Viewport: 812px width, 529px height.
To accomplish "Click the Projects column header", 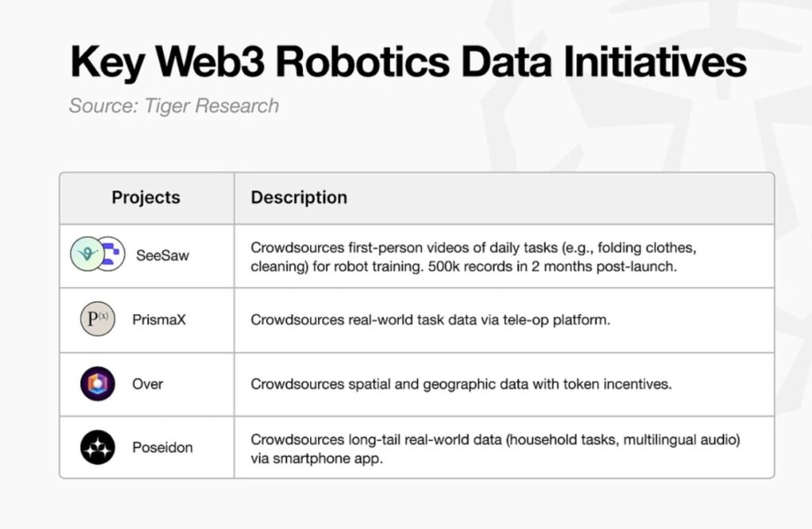I will pos(146,197).
